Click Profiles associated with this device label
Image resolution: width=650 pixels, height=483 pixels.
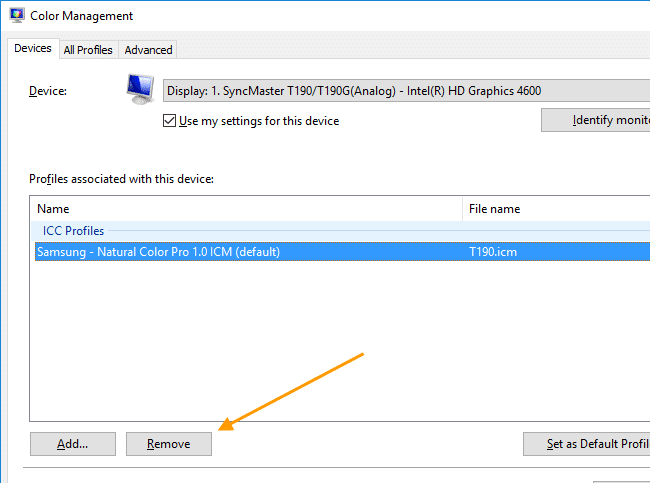point(121,179)
